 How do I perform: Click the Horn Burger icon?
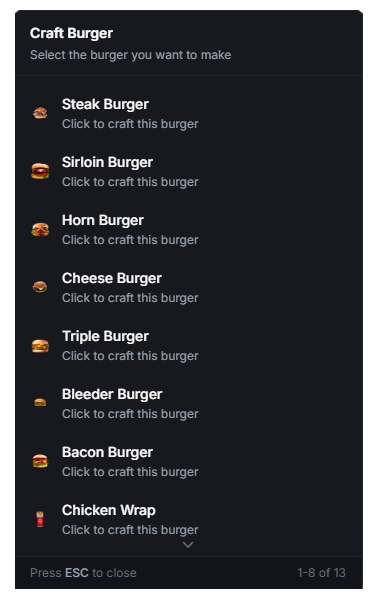click(40, 230)
